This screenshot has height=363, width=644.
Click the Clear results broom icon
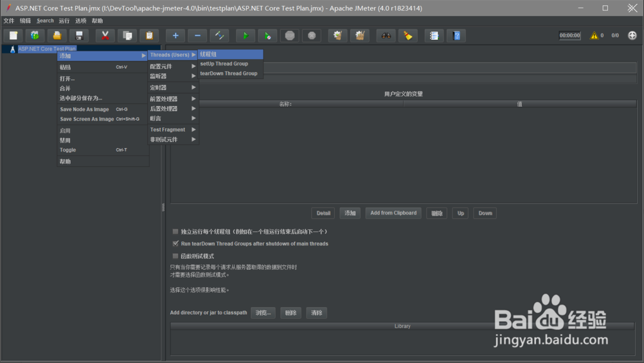(337, 36)
